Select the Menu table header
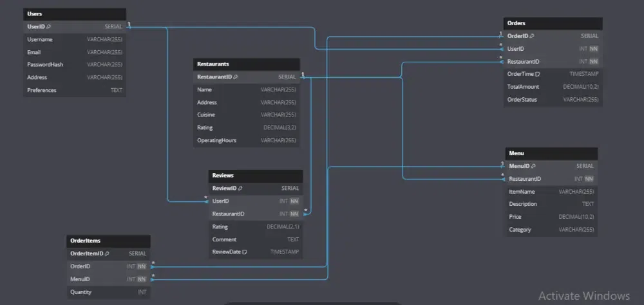 tap(551, 154)
